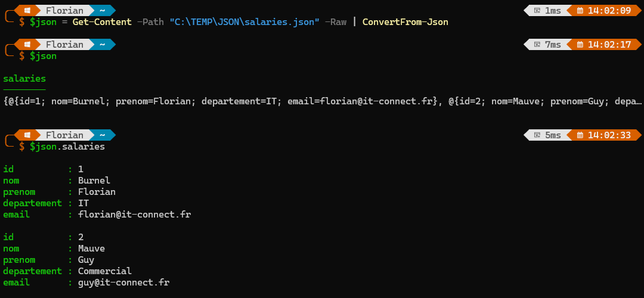Click the salaries.json file path string
Screen dimensions: 644x298
(244, 22)
